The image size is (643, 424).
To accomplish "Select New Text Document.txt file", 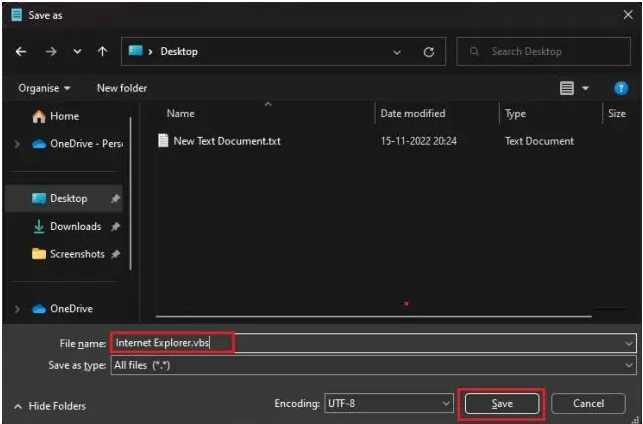I will pyautogui.click(x=226, y=141).
